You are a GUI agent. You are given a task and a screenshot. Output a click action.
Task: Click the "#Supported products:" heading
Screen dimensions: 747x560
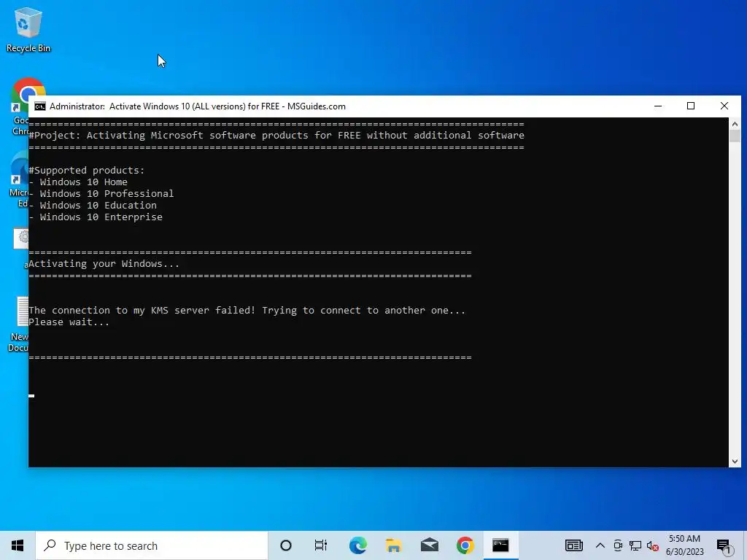86,171
